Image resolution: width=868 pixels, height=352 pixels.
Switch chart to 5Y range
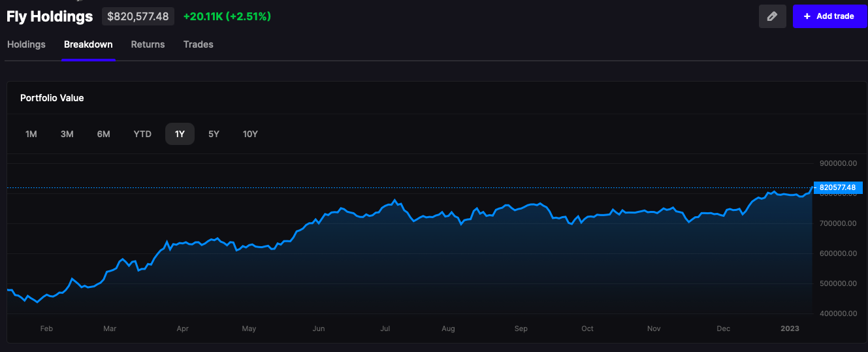click(214, 134)
